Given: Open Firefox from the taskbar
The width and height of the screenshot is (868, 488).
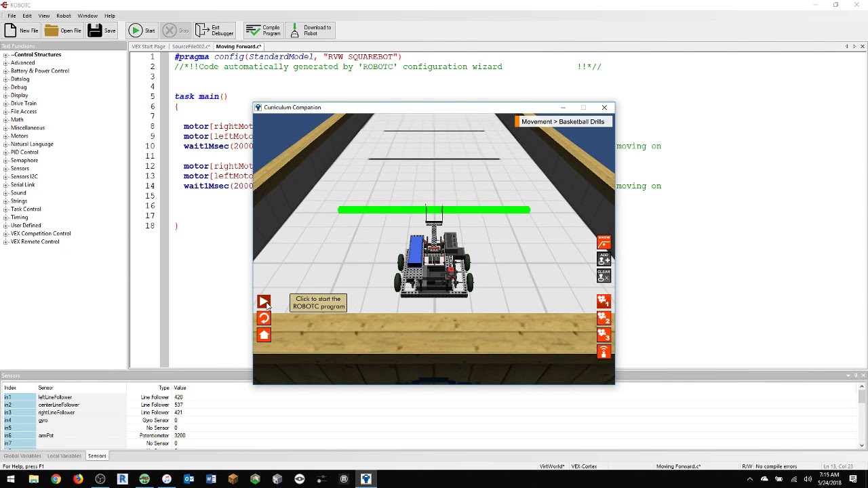Looking at the screenshot, I should pos(78,479).
